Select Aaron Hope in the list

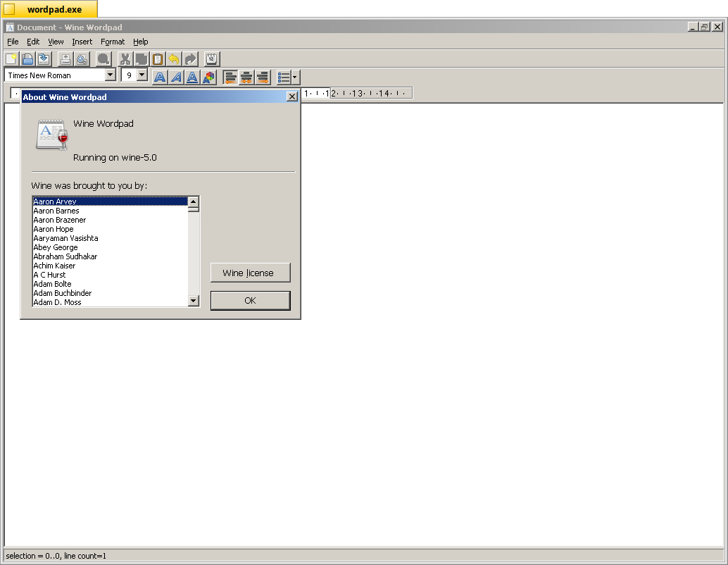(x=110, y=229)
